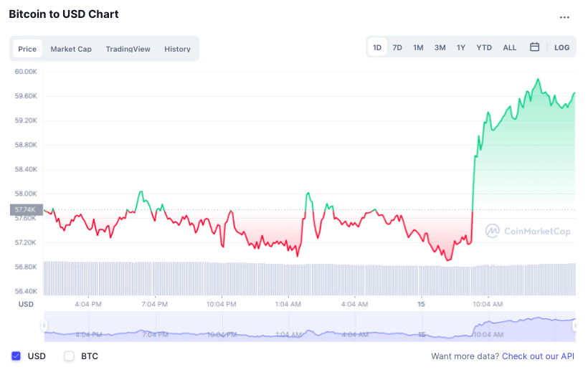Open the calendar date range picker
The width and height of the screenshot is (588, 390).
point(534,47)
